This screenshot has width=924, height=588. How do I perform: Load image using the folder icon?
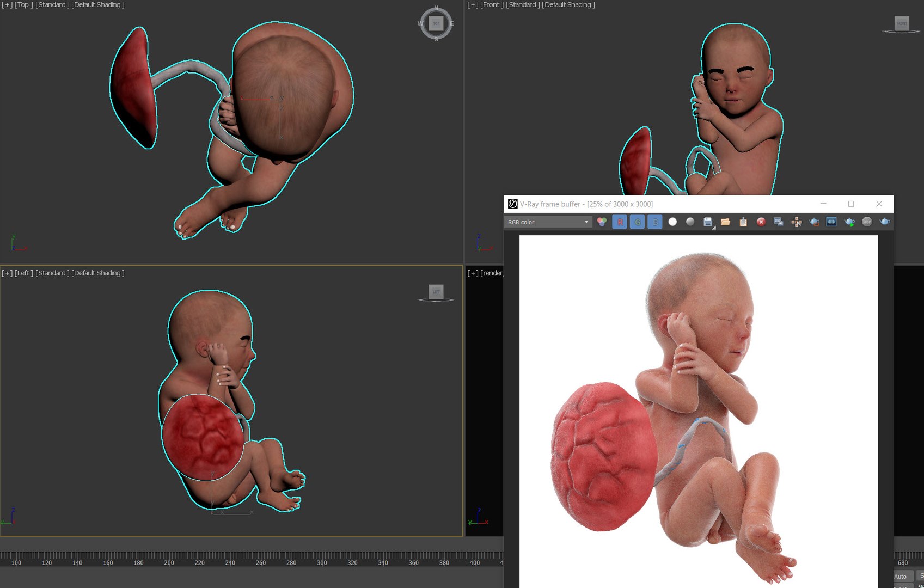725,222
